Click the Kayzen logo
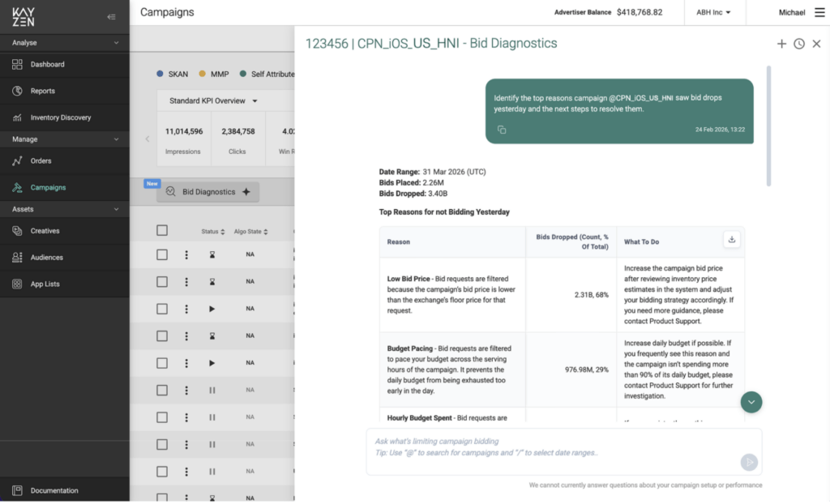This screenshot has width=830, height=504. coord(24,17)
